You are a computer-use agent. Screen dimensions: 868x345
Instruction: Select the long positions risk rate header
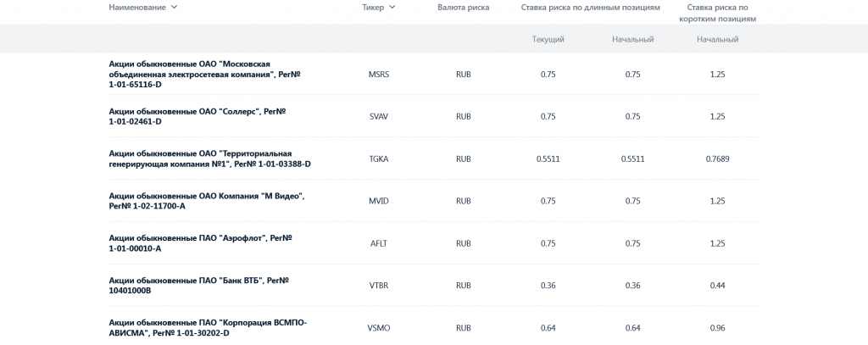(x=590, y=8)
